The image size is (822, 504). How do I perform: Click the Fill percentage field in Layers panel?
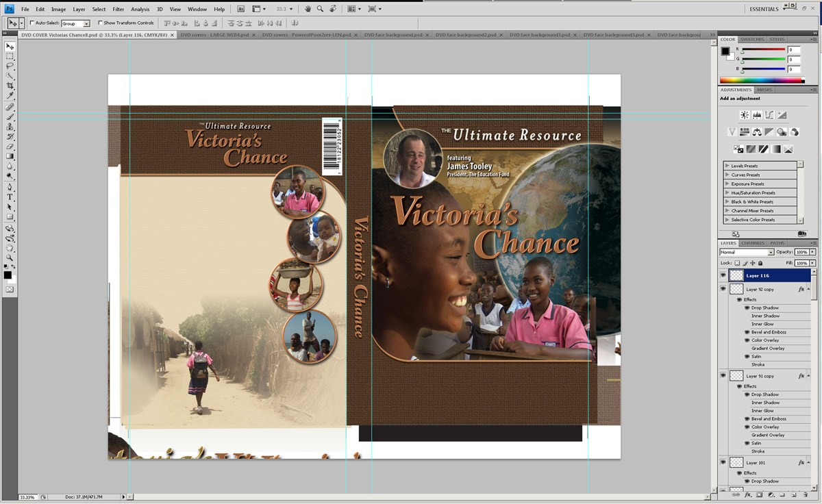[x=802, y=263]
